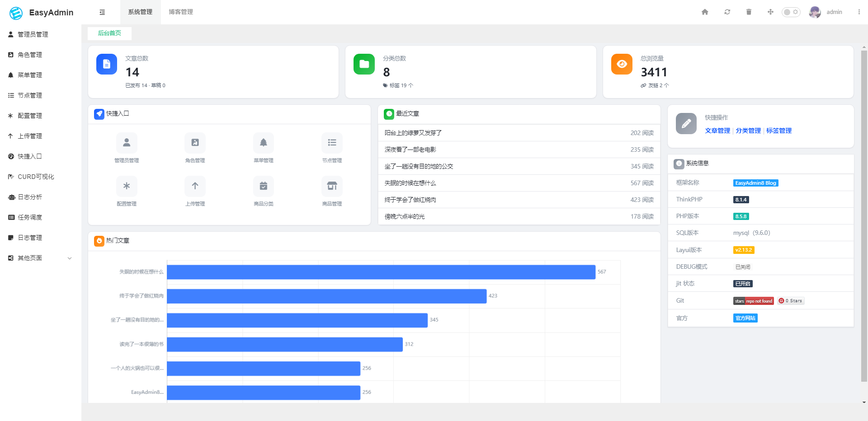Click the 管理员管理 shortcut icon
Viewport: 868px width, 421px height.
(x=127, y=143)
